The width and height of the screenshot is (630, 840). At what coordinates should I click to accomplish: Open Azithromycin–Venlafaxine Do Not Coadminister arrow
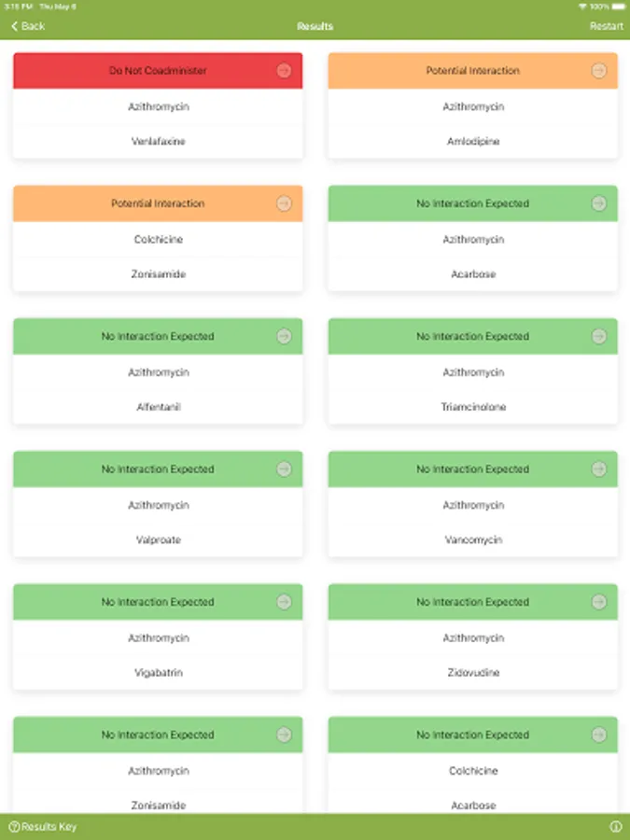point(284,71)
